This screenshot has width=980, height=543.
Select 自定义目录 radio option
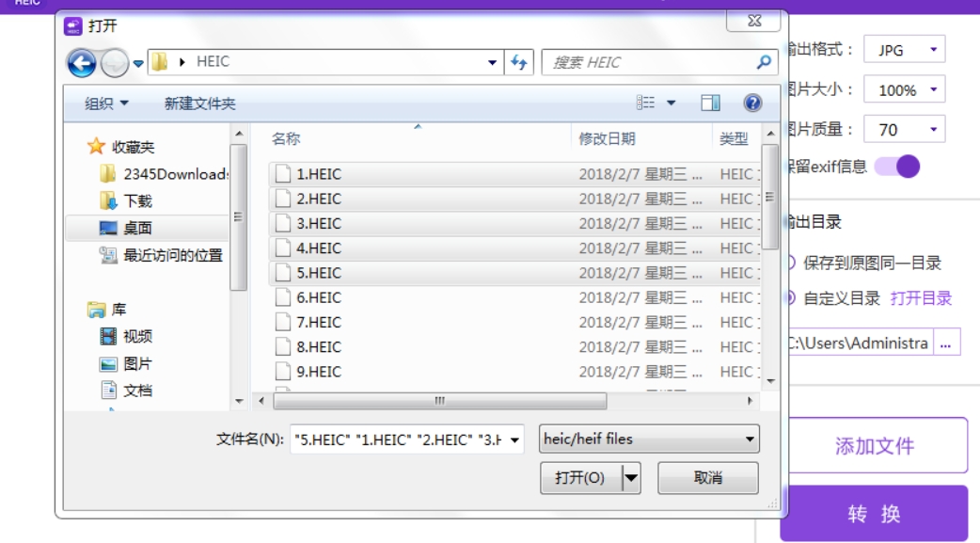tap(833, 298)
